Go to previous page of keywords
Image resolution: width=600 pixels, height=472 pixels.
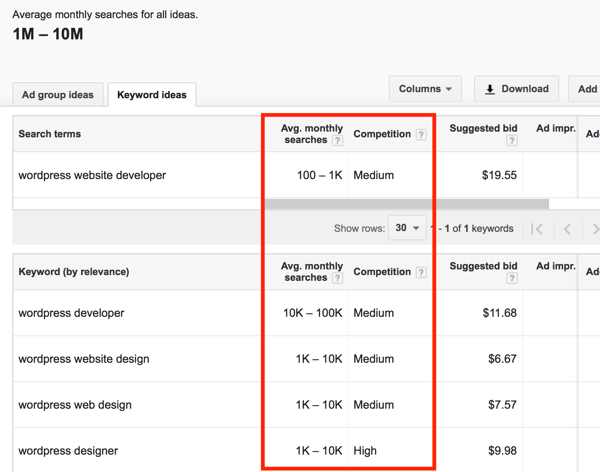567,229
